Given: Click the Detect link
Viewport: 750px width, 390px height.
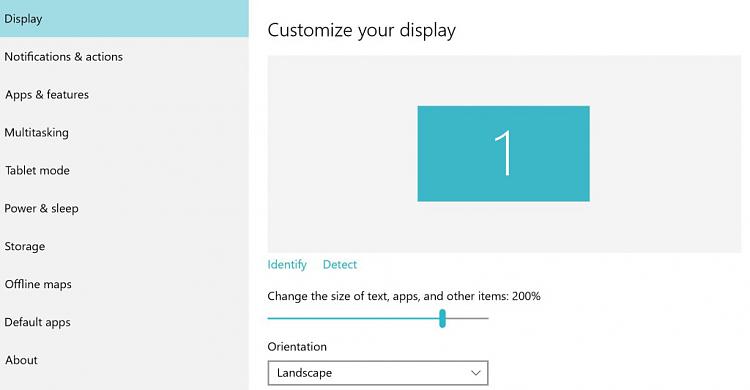Looking at the screenshot, I should pos(340,265).
